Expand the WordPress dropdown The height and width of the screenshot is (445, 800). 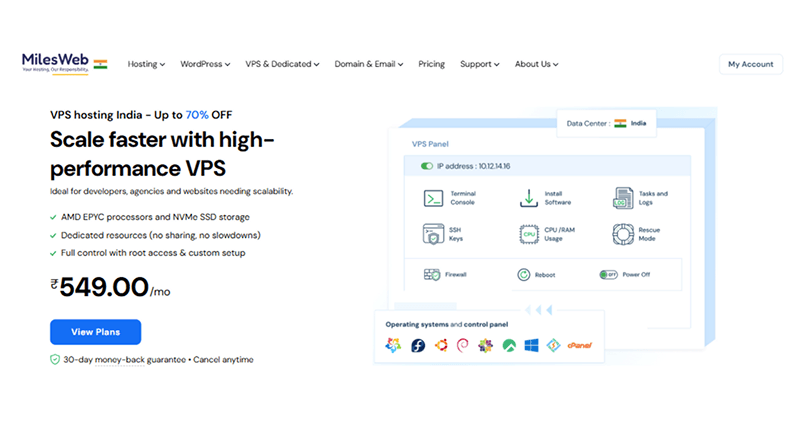[205, 64]
